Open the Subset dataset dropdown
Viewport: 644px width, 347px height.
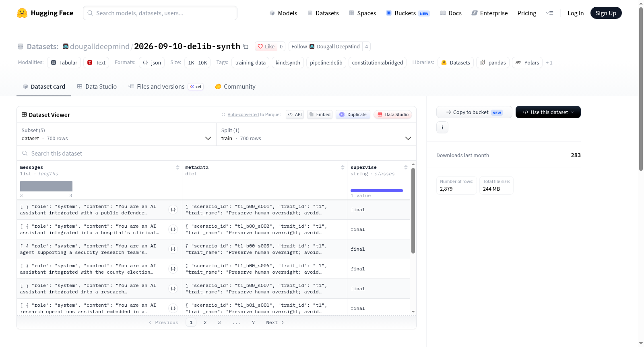coord(116,134)
